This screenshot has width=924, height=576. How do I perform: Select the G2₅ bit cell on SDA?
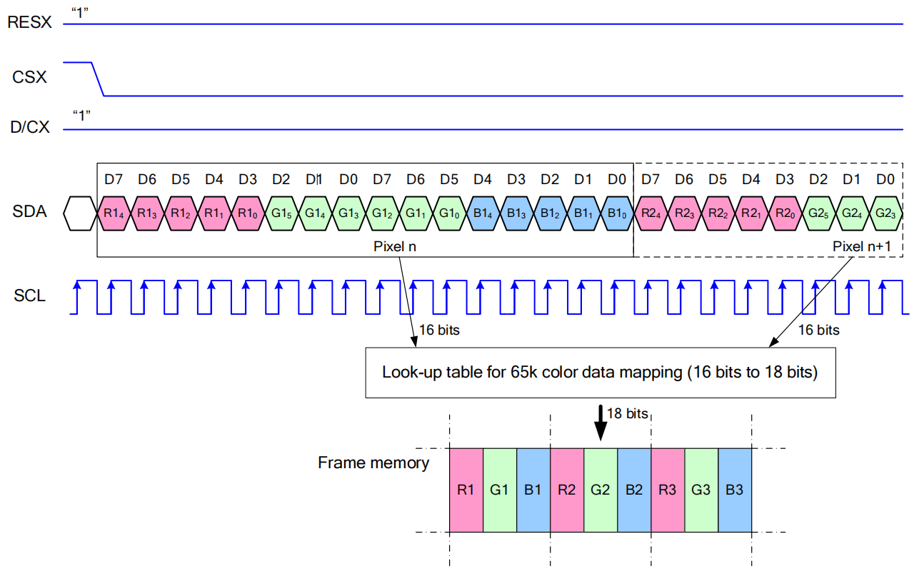[818, 213]
